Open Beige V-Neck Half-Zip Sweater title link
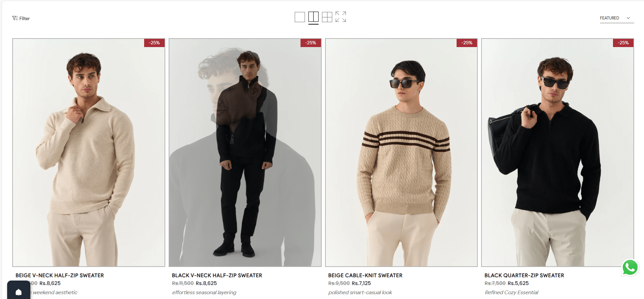The width and height of the screenshot is (644, 299). pos(60,275)
